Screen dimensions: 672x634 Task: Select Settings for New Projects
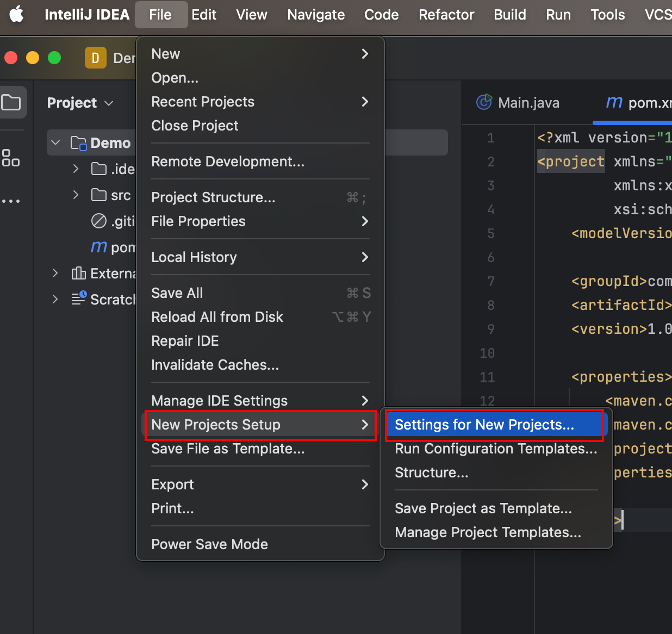pyautogui.click(x=484, y=425)
